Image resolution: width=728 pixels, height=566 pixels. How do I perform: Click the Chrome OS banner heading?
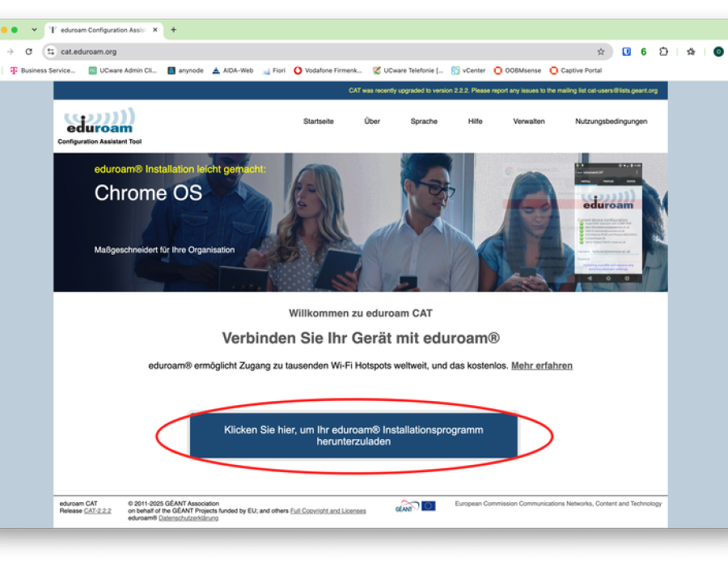[148, 193]
